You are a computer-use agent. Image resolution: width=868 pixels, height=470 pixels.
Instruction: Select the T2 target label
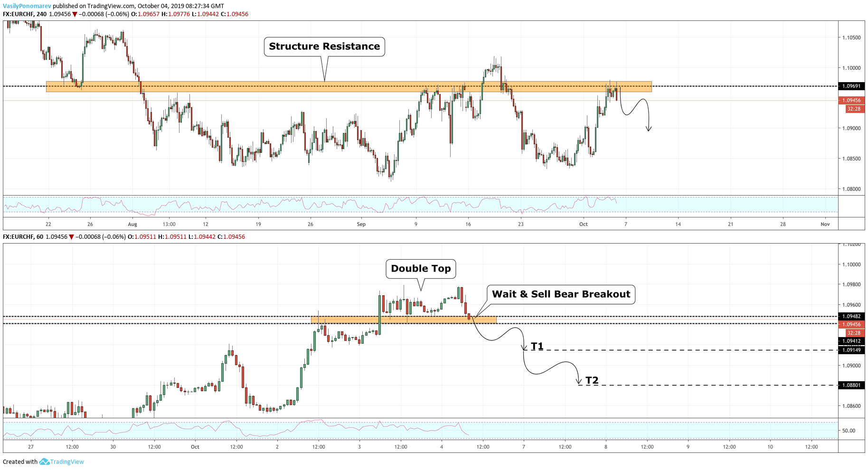[592, 380]
